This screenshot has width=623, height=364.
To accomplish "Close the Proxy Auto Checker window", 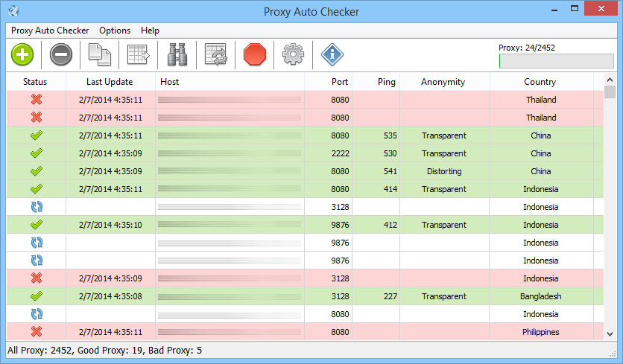I will pyautogui.click(x=601, y=9).
